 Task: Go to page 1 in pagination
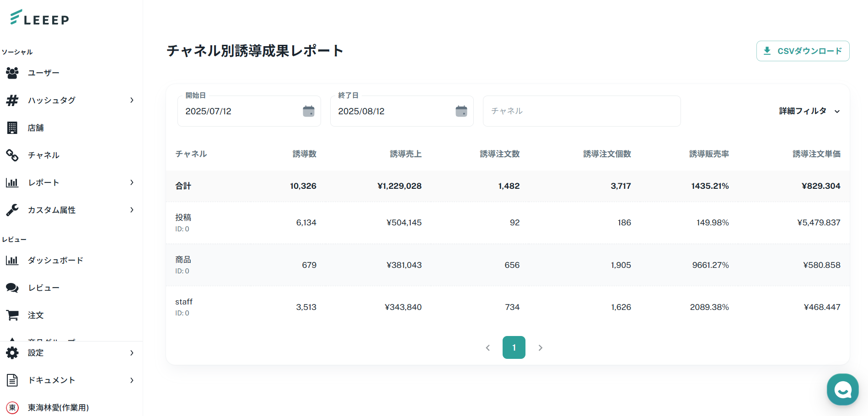pos(514,347)
